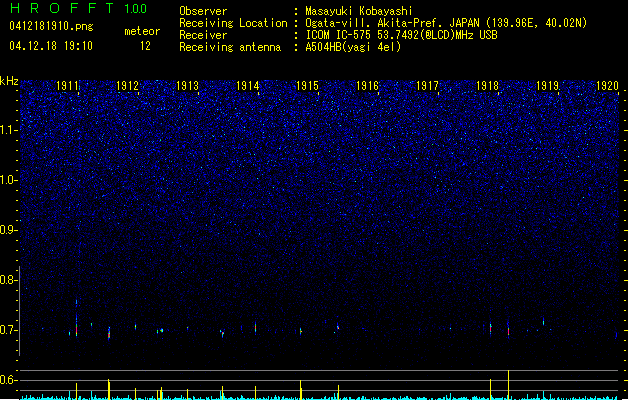Select observer name Masayuki Kobayashi

coord(359,11)
